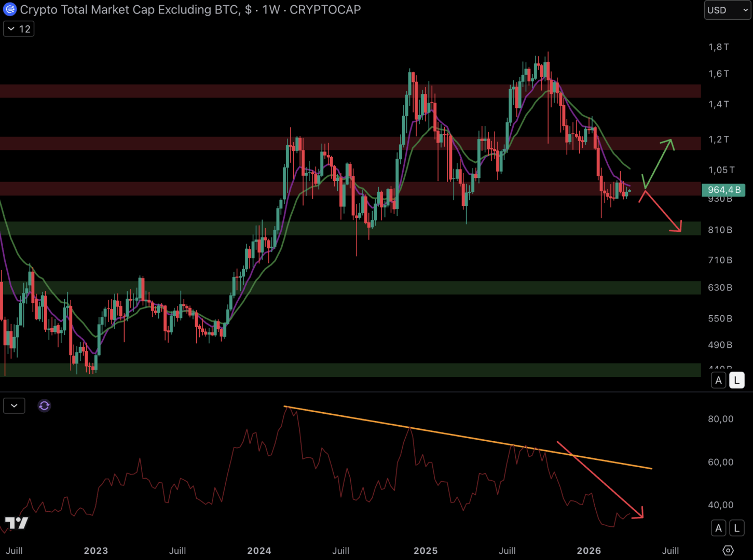Click the TradingView logo watermark

tap(17, 523)
